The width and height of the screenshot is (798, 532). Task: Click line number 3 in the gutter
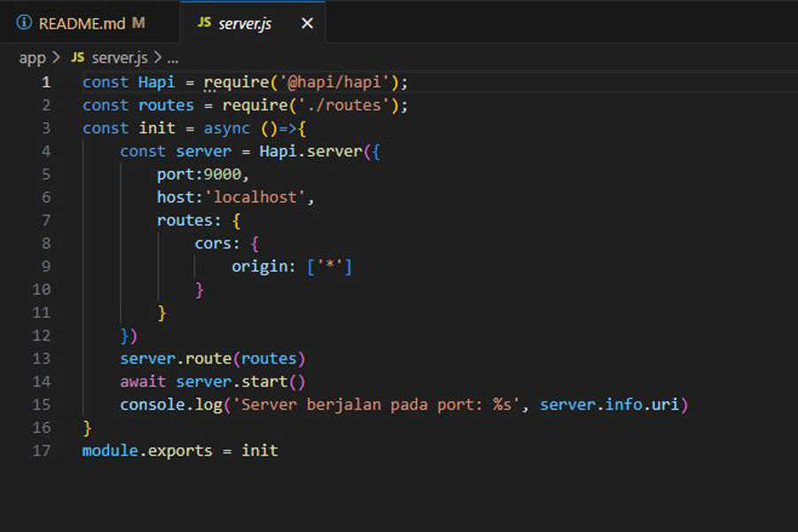click(x=46, y=128)
